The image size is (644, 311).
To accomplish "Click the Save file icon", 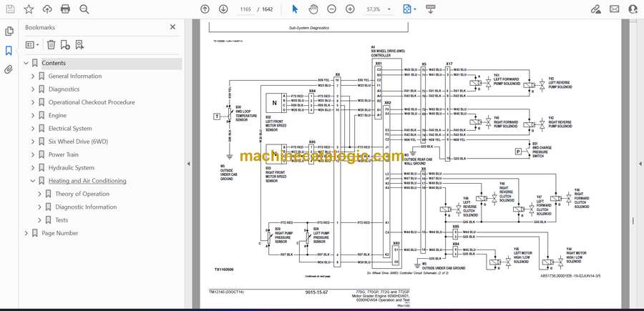I will 10,9.
